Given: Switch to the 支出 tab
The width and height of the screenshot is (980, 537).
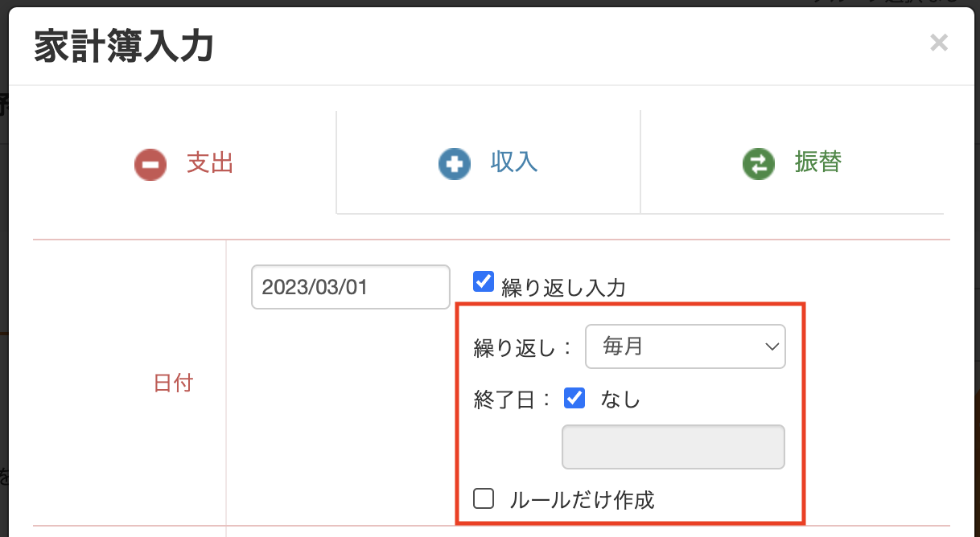Looking at the screenshot, I should pyautogui.click(x=184, y=163).
